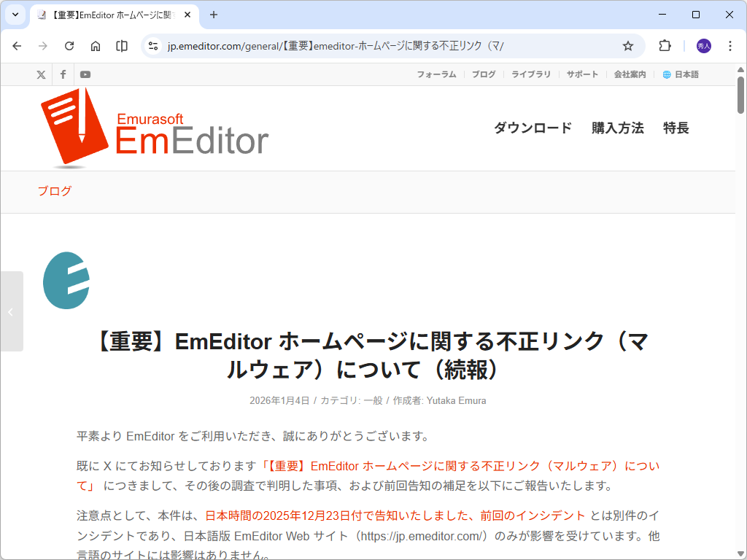
Task: Open the 特長 navigation item
Action: click(x=676, y=128)
